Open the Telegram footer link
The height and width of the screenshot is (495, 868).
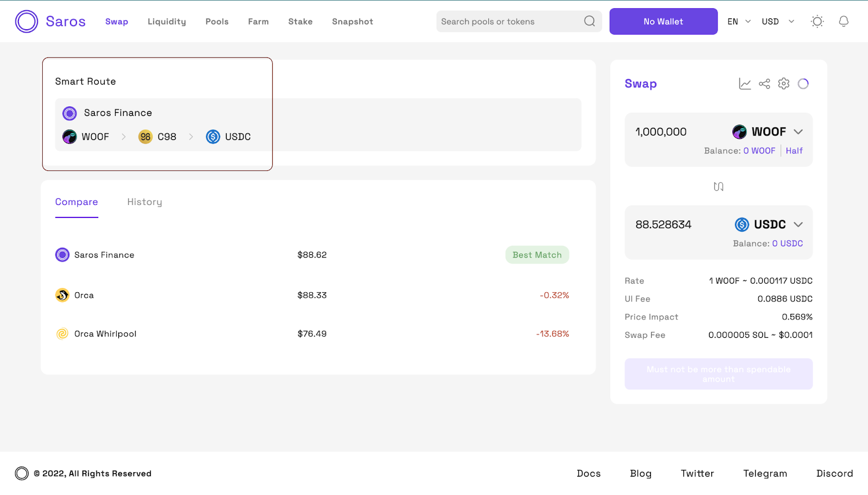click(765, 473)
